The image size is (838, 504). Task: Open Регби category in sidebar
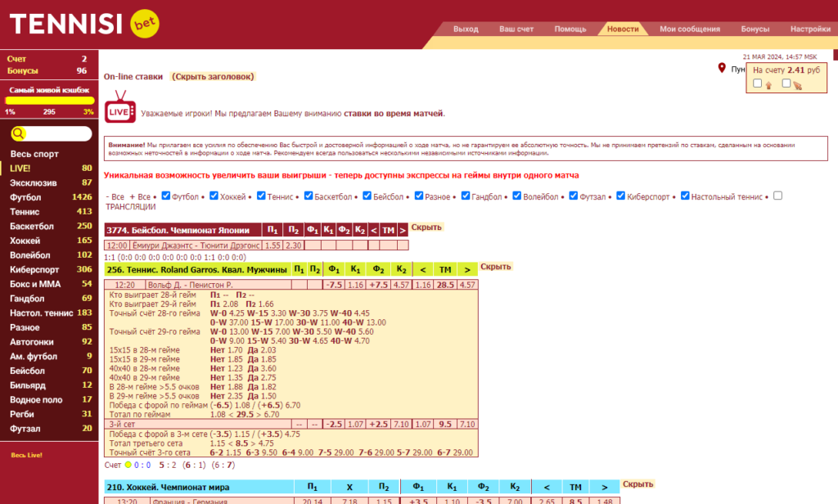[x=49, y=414]
